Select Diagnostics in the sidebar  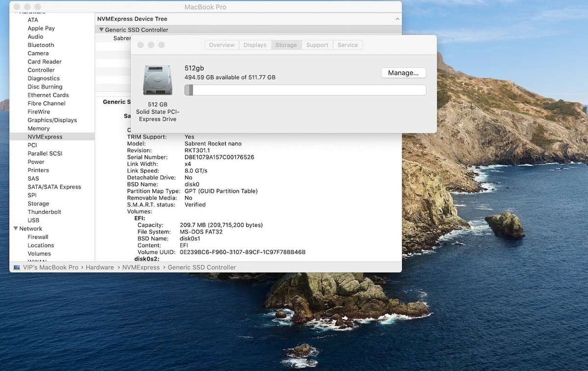point(44,78)
